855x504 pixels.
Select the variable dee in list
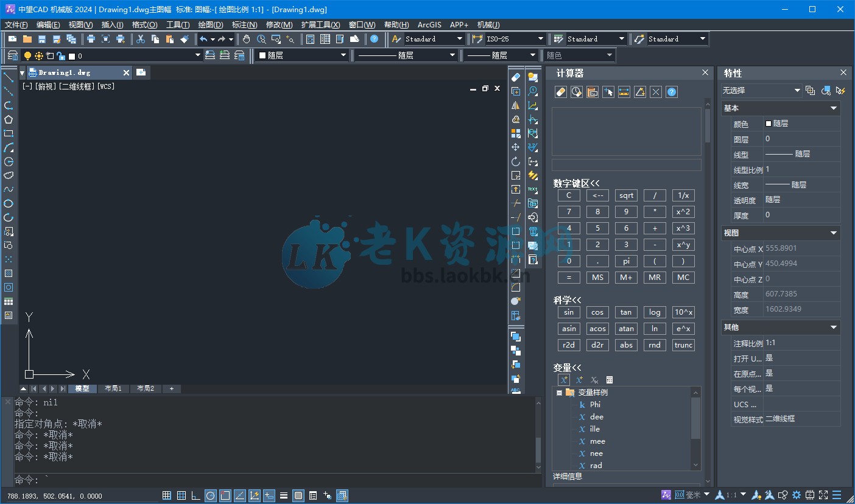596,417
